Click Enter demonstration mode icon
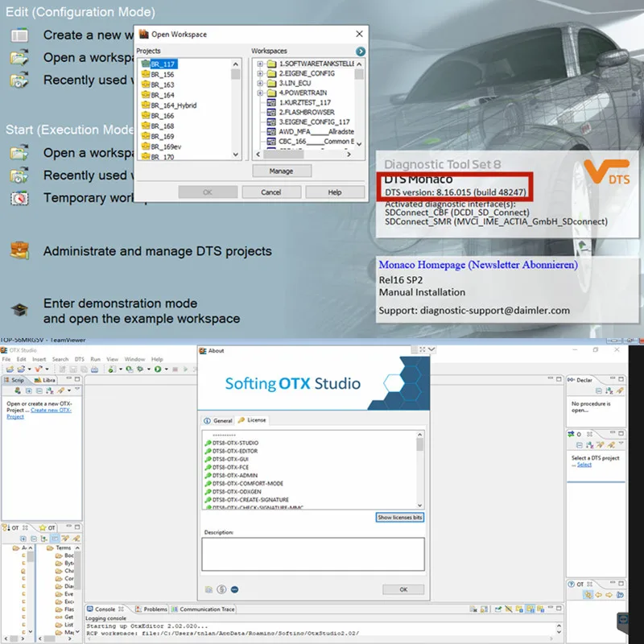Screen dimensions: 644x644 pyautogui.click(x=19, y=310)
